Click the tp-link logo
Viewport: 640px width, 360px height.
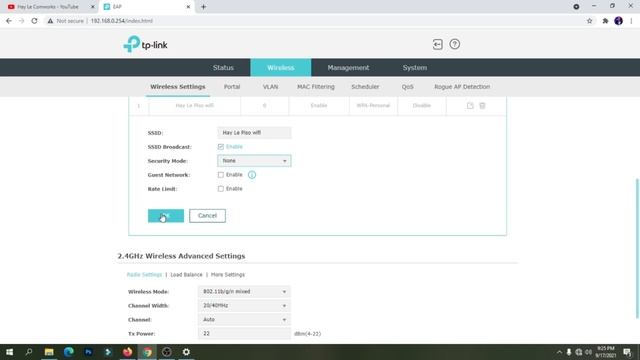(x=145, y=44)
